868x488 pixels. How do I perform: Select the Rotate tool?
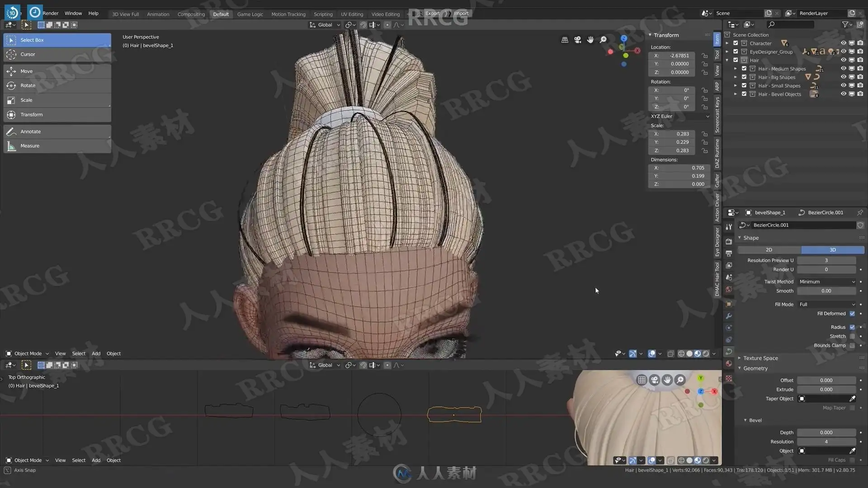(28, 85)
